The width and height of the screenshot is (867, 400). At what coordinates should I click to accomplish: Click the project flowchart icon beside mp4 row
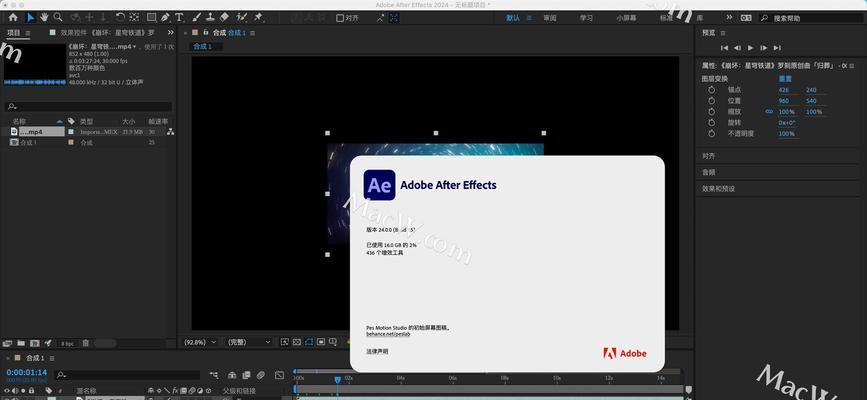tap(170, 132)
